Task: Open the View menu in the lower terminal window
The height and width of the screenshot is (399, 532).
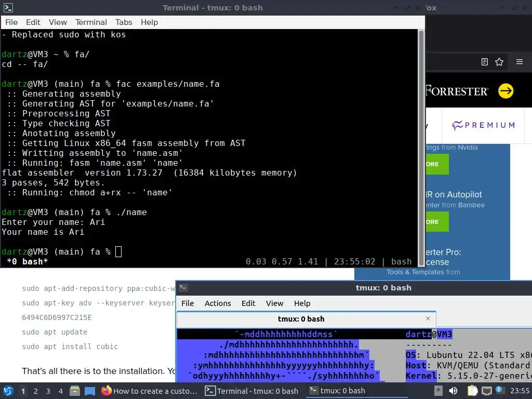Action: 274,303
